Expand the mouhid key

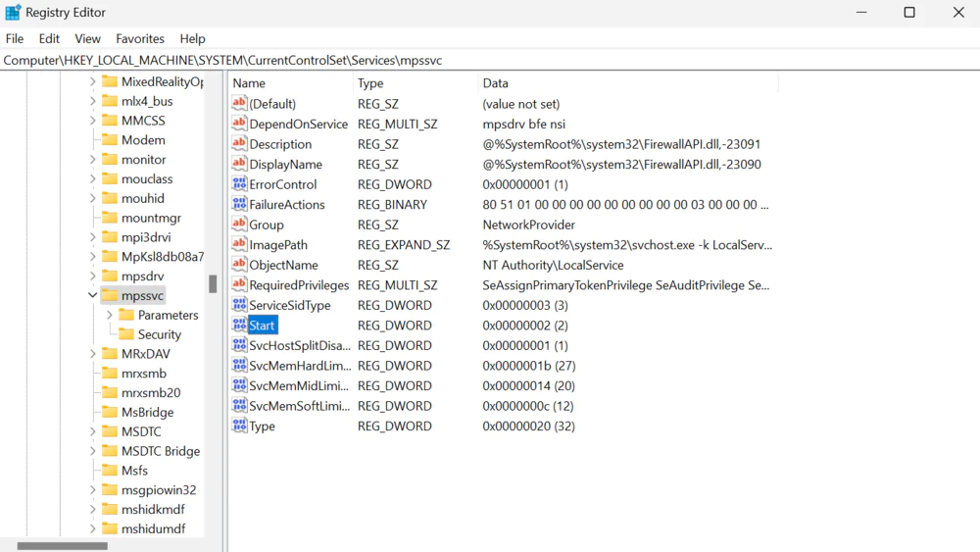92,198
